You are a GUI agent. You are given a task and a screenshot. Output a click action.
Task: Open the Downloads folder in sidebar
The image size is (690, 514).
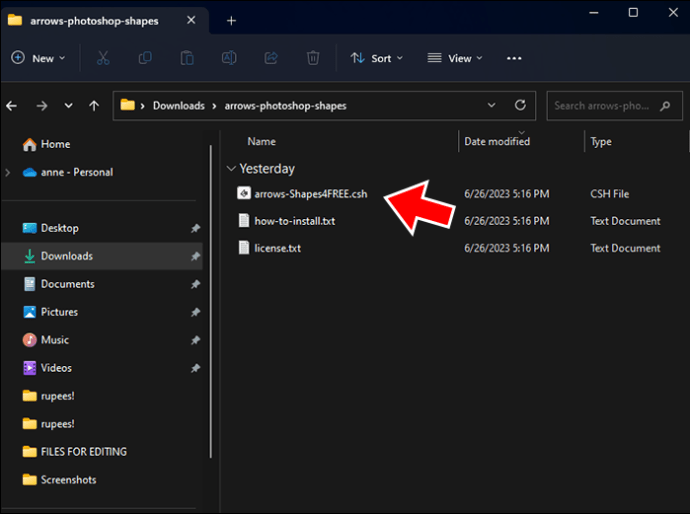pyautogui.click(x=66, y=256)
